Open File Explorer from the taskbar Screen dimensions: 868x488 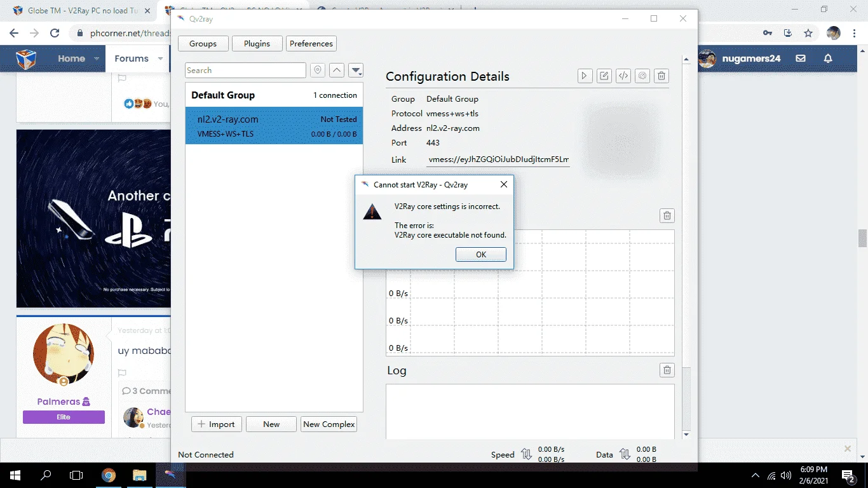point(139,475)
